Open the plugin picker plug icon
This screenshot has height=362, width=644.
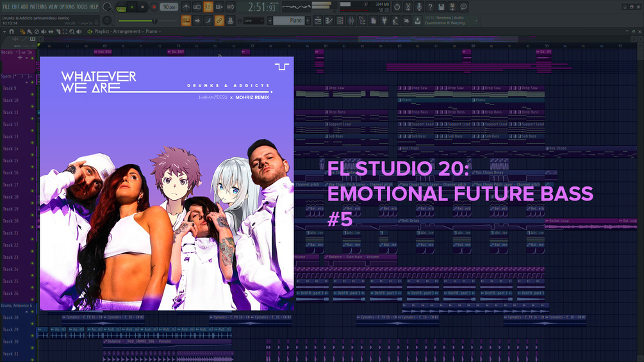pos(384,21)
